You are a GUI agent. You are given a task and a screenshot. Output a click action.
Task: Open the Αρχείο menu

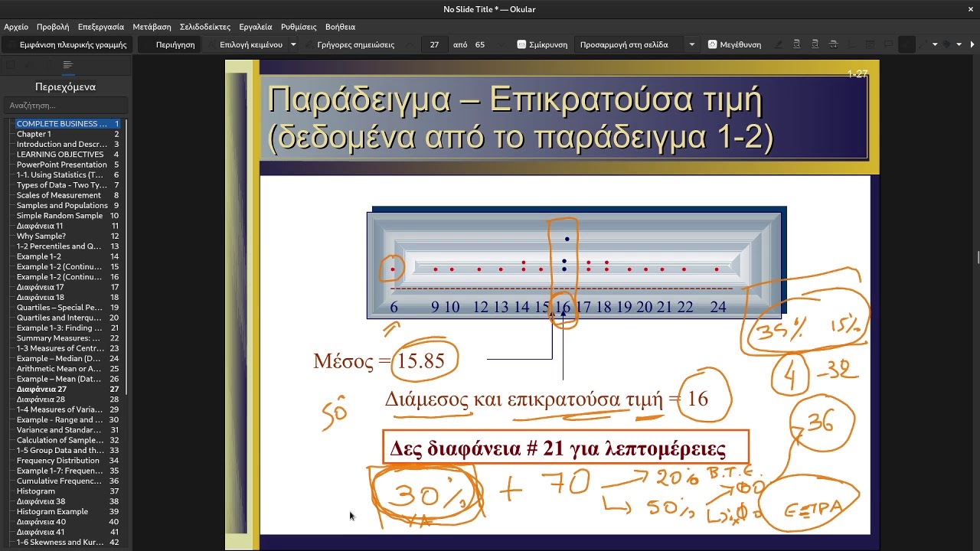click(x=16, y=27)
